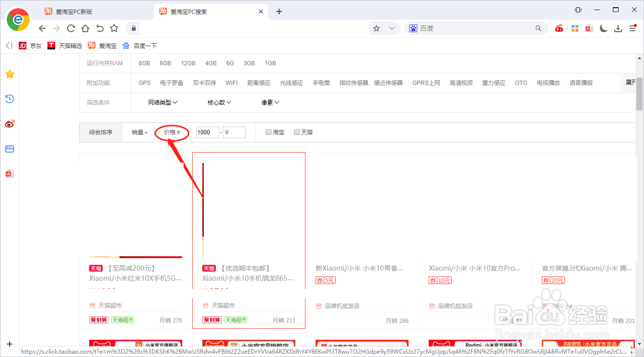Open the 网络类型 dropdown
This screenshot has width=644, height=357.
[x=163, y=102]
